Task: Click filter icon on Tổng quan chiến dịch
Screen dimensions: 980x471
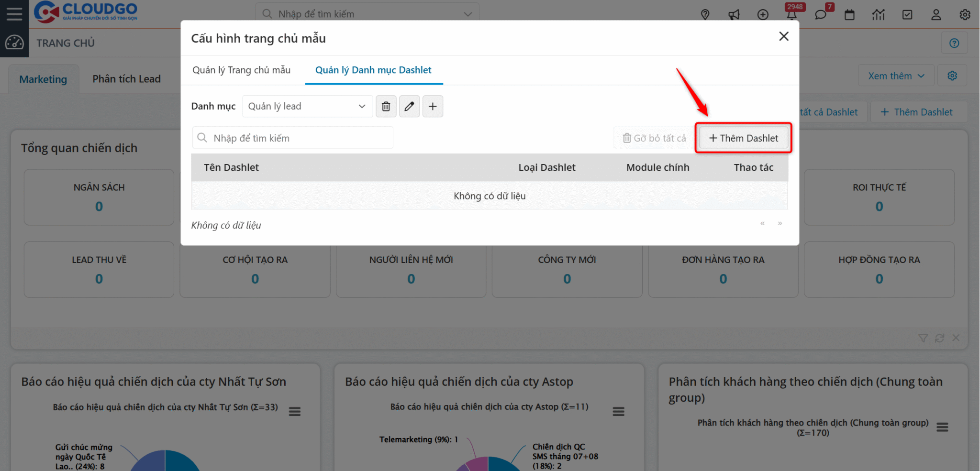Action: [923, 338]
